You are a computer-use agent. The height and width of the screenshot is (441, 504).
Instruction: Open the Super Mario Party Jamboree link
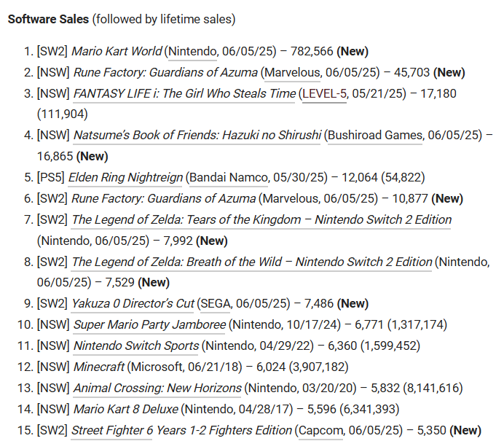point(149,324)
